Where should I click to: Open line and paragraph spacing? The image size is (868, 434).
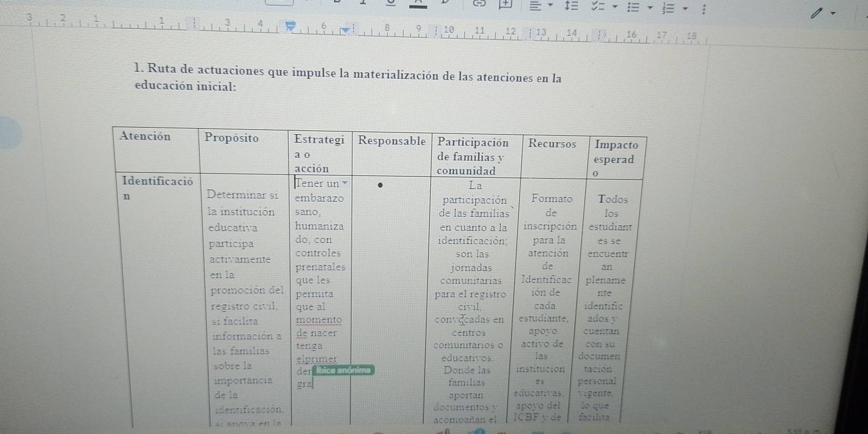tap(571, 7)
